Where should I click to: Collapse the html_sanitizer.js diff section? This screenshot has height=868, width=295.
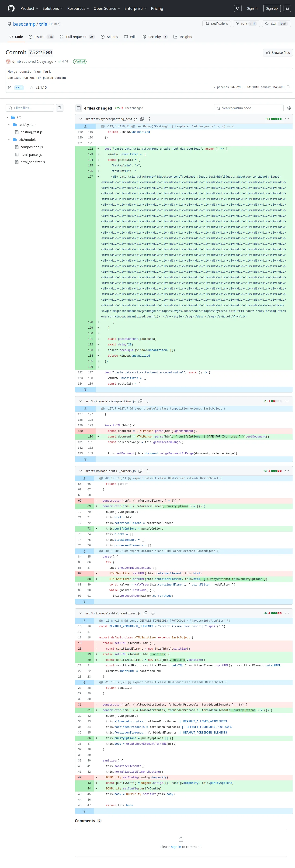pyautogui.click(x=81, y=613)
